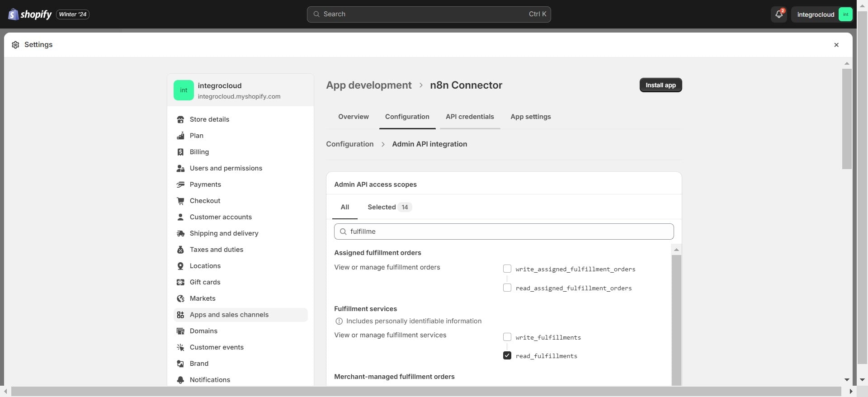
Task: Click integrocloud.myshopify.com store URL
Action: [x=239, y=96]
